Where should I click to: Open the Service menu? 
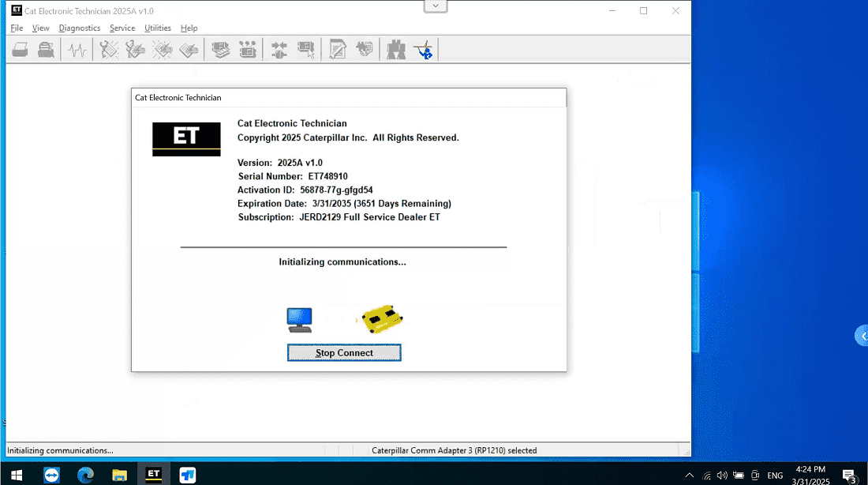click(x=122, y=28)
